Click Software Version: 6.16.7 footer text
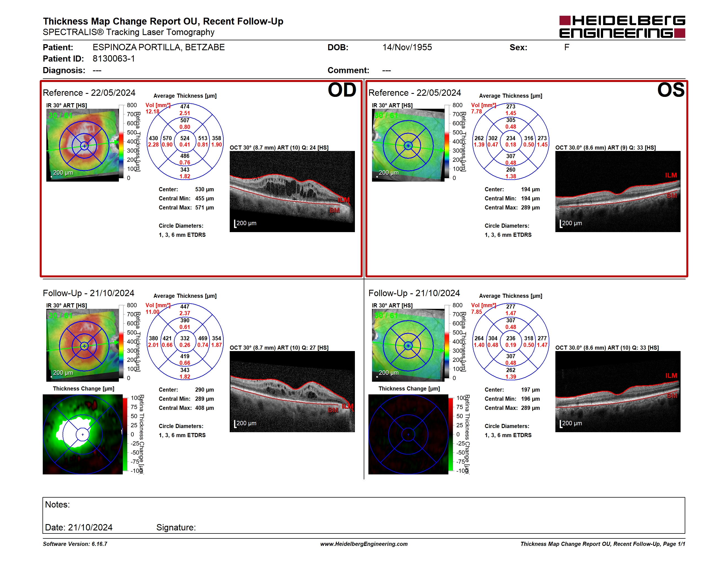The image size is (728, 563). (x=75, y=544)
